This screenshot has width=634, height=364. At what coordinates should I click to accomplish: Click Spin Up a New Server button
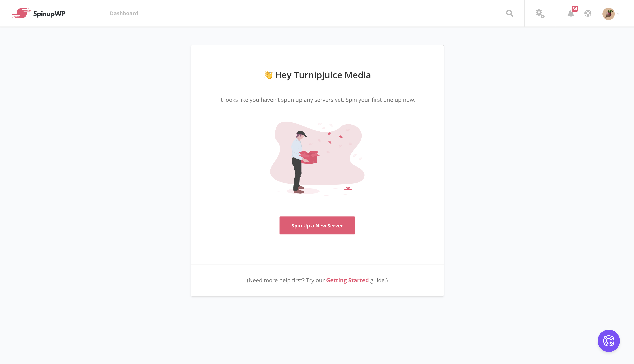pyautogui.click(x=317, y=226)
